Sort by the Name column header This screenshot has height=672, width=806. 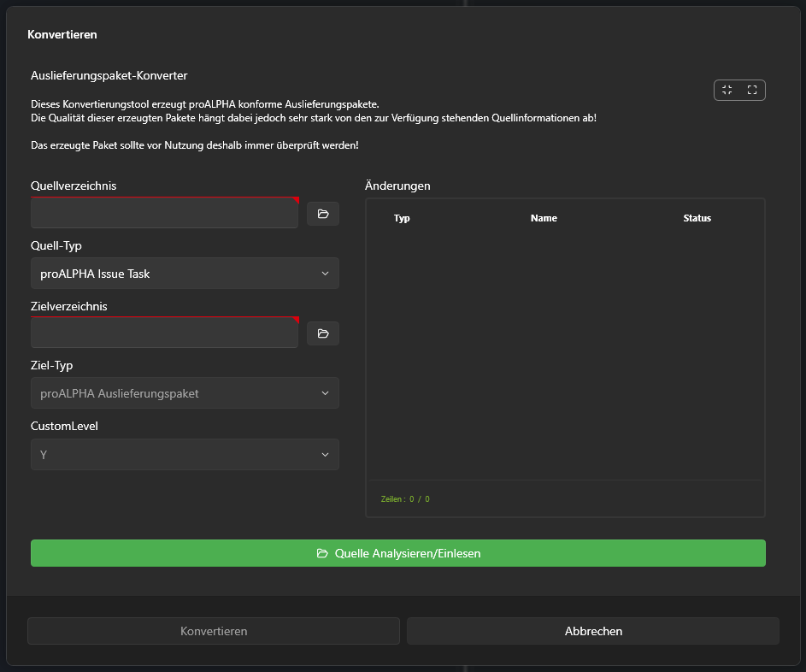544,218
